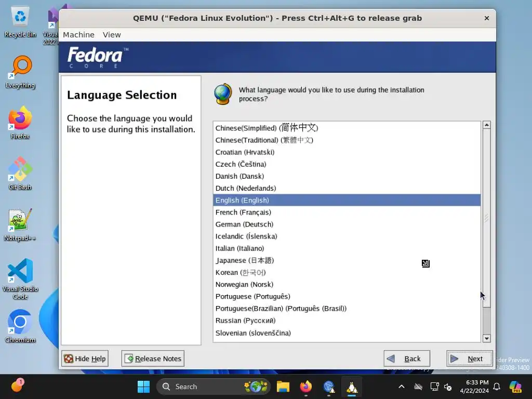Click the globe icon beside the language question
Screen dimensions: 532x399
[x=223, y=94]
